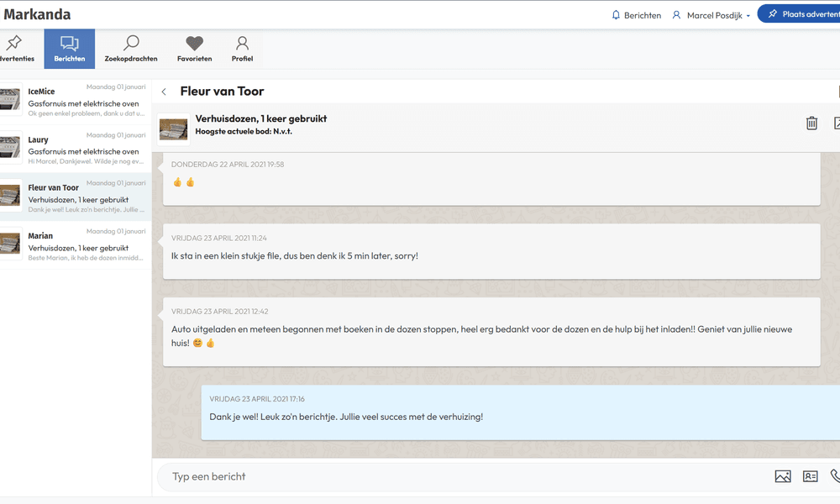
Task: Click the bell Berichten notification icon
Action: pos(616,15)
